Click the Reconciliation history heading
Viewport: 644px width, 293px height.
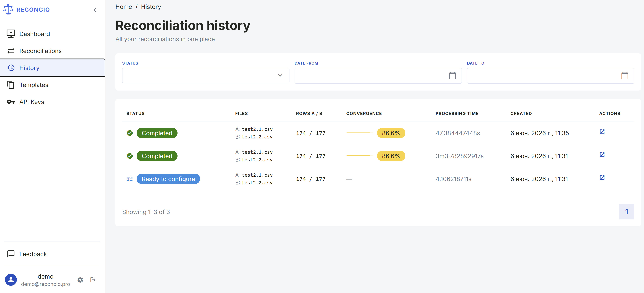(x=183, y=25)
